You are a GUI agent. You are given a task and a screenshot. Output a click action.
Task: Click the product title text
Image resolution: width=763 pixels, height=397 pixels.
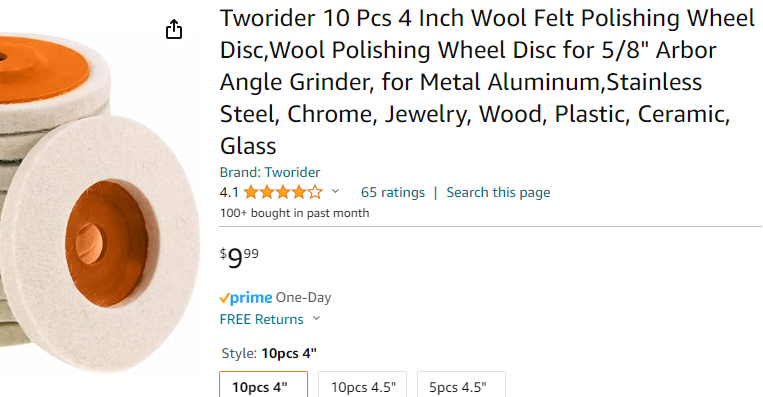coord(487,82)
